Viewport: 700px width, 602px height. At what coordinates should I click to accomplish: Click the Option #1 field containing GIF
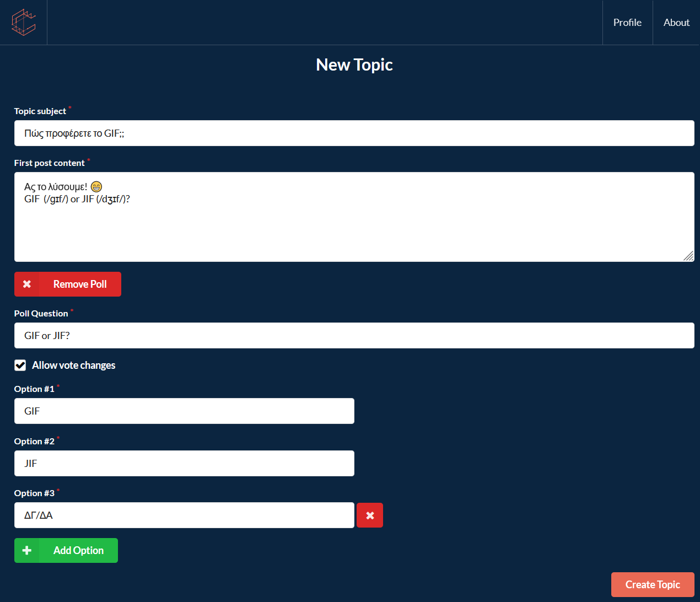184,411
